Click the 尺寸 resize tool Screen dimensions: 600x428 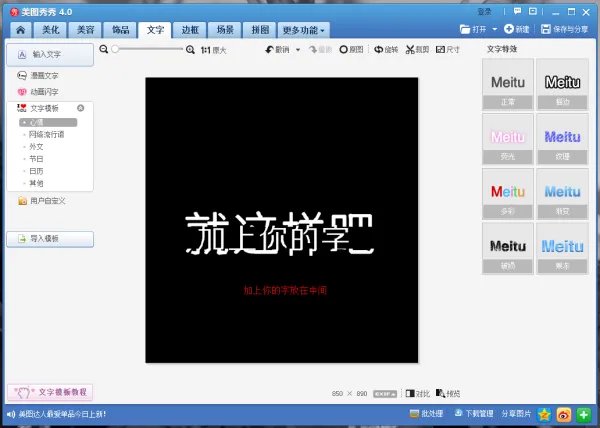coord(447,49)
